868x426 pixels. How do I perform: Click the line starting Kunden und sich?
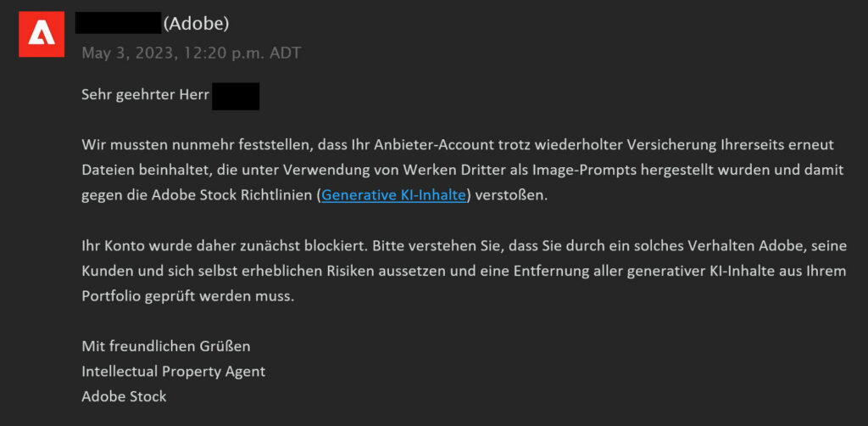pos(464,272)
